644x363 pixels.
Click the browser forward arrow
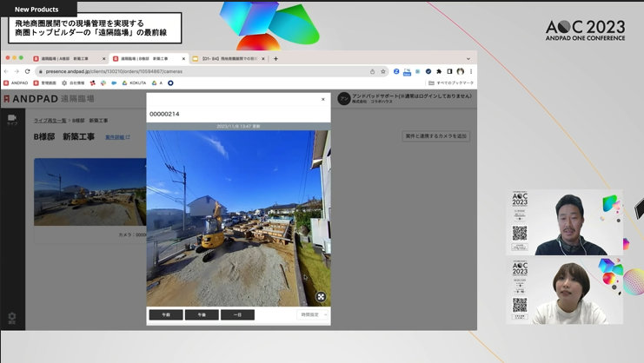click(17, 71)
